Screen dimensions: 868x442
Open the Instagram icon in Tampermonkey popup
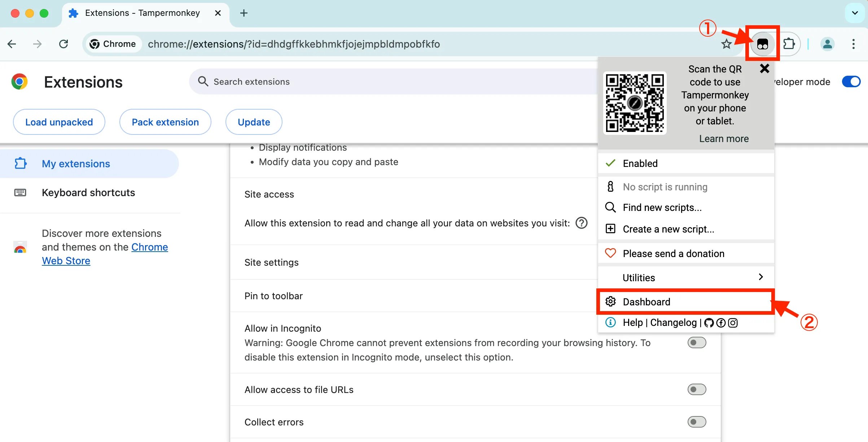click(x=733, y=323)
